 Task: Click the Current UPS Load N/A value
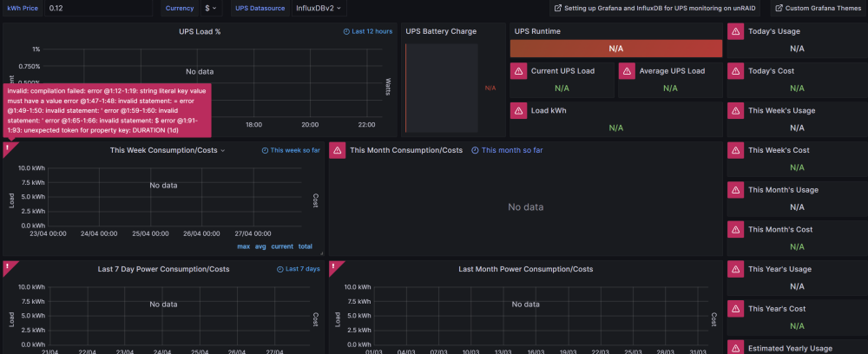point(562,88)
